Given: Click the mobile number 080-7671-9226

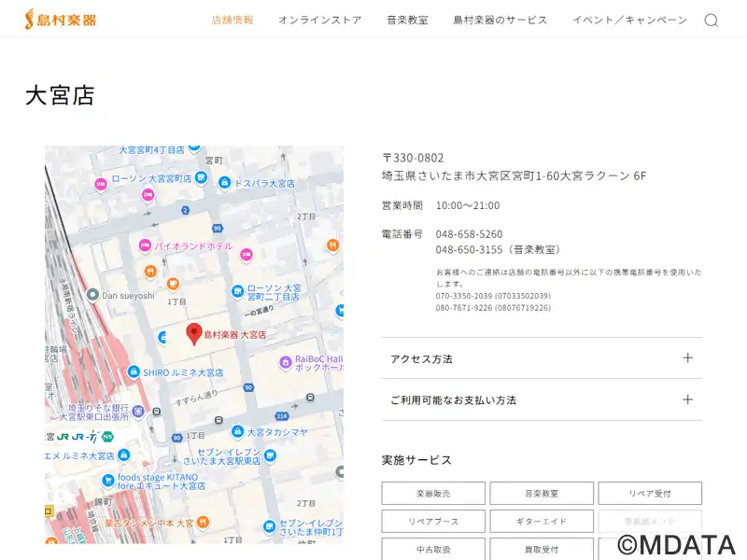Looking at the screenshot, I should tap(463, 308).
